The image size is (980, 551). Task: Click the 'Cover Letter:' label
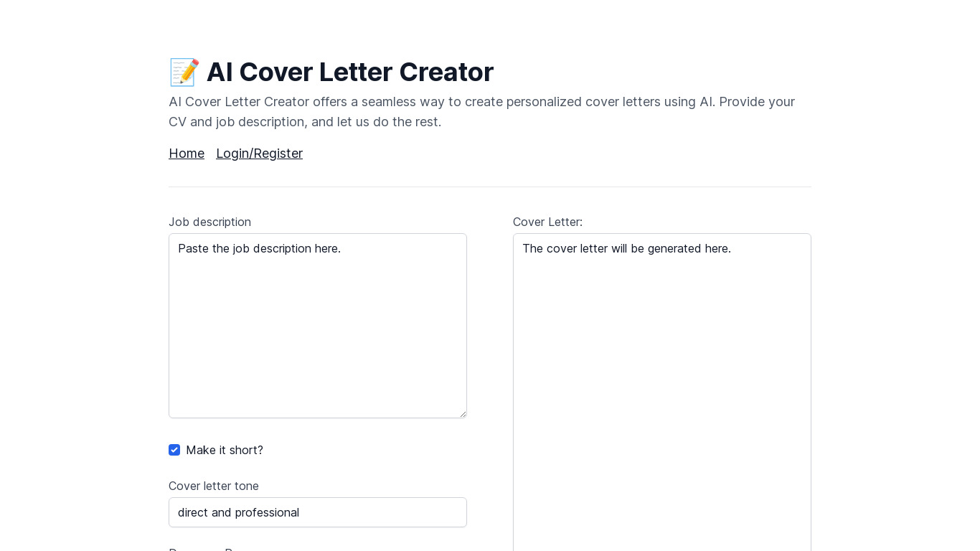[547, 222]
